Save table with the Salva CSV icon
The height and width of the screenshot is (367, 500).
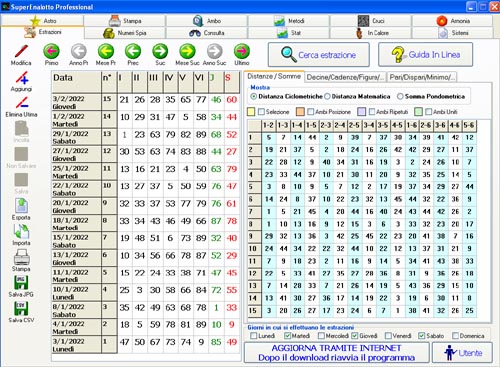click(21, 308)
